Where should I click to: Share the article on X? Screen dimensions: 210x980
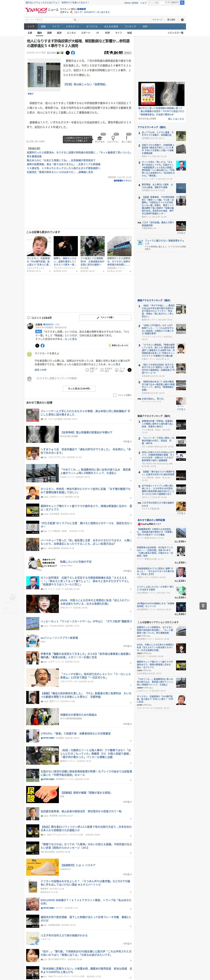[68, 53]
